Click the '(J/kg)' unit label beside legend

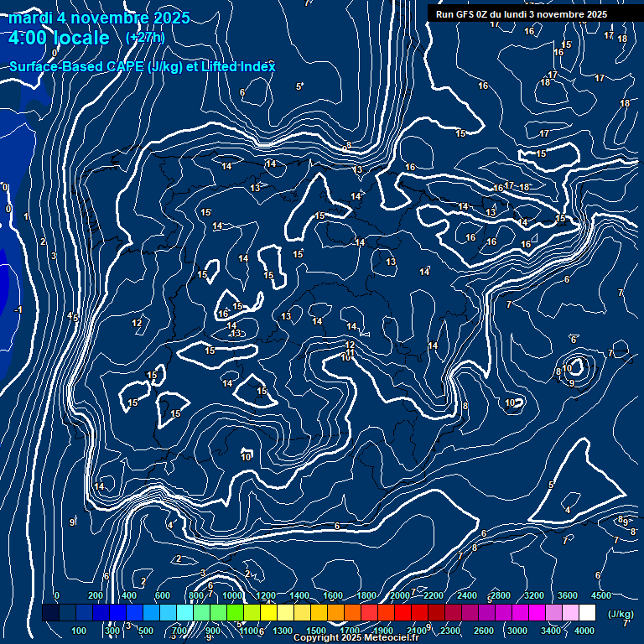[621, 614]
